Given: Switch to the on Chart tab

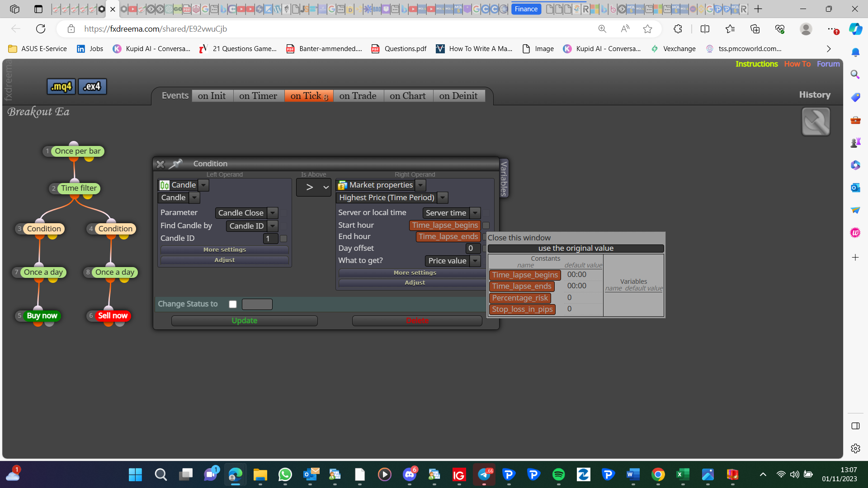Looking at the screenshot, I should (x=408, y=96).
